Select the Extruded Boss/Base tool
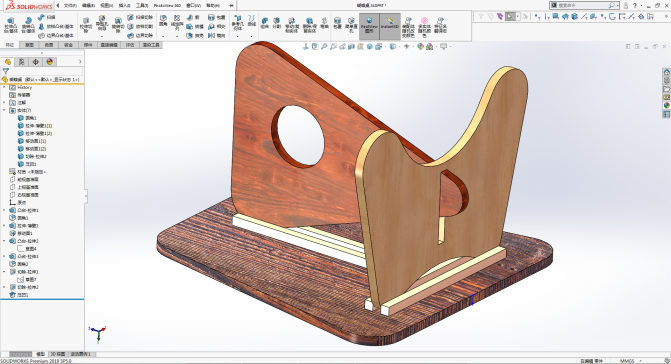The image size is (671, 364). point(11,26)
